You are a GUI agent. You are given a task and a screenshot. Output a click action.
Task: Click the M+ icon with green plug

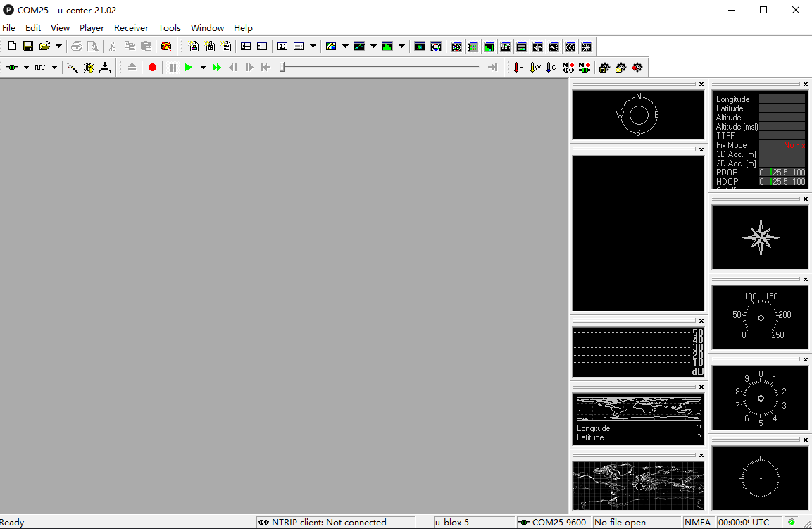tap(584, 68)
